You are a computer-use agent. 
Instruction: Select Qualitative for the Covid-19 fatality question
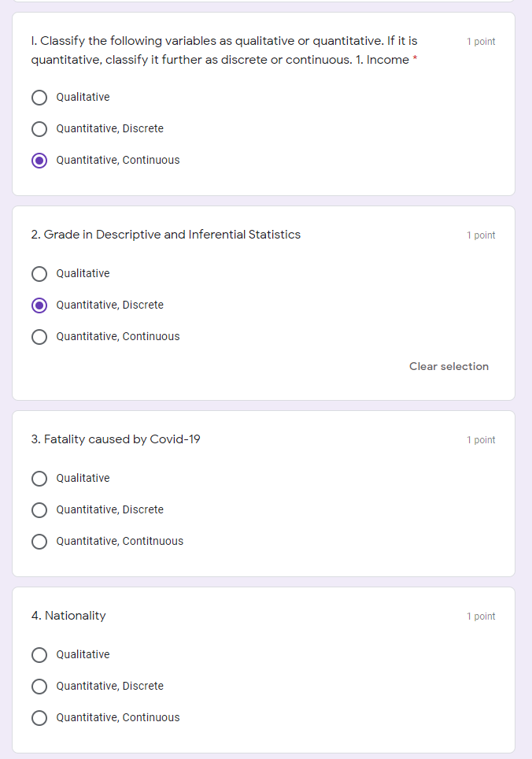tap(39, 478)
